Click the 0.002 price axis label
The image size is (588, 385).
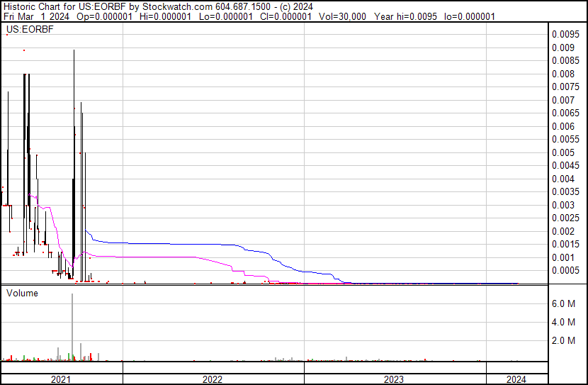click(x=563, y=231)
